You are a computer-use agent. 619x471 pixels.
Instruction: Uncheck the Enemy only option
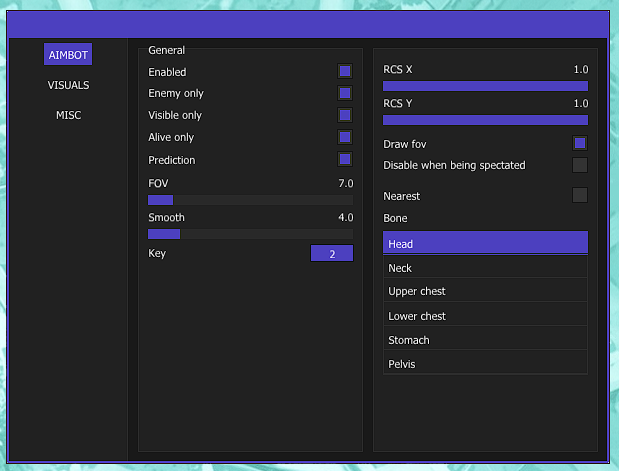[x=345, y=93]
